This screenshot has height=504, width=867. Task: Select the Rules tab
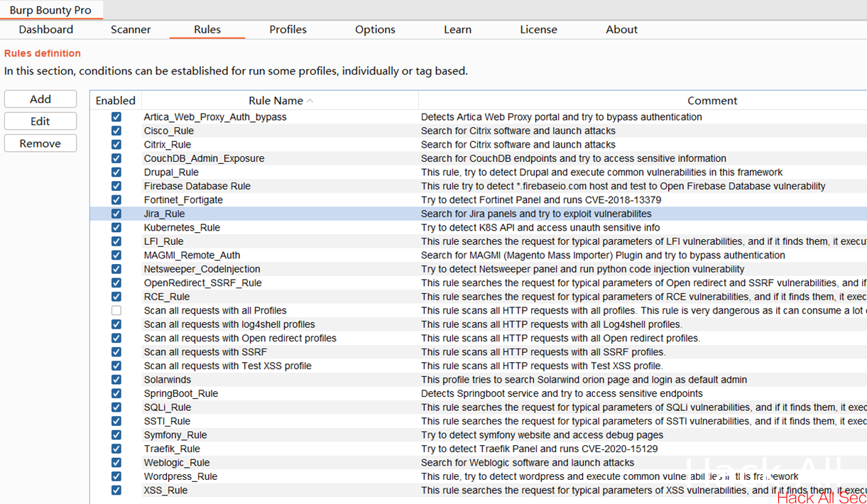(207, 30)
